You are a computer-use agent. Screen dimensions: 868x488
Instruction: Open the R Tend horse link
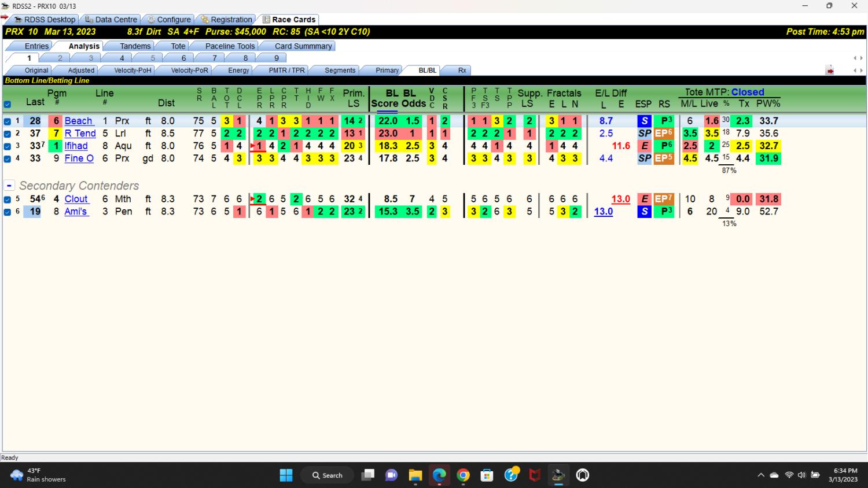[80, 134]
